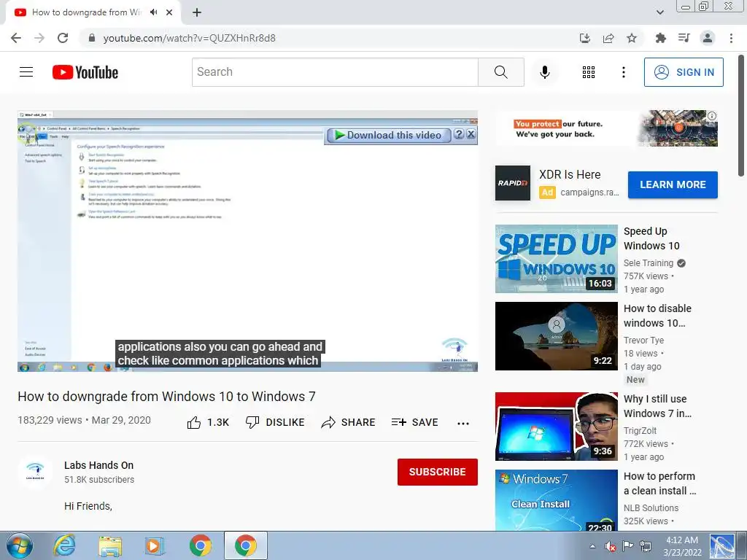The image size is (747, 560).
Task: Subscribe to Labs Hands On
Action: (x=438, y=472)
